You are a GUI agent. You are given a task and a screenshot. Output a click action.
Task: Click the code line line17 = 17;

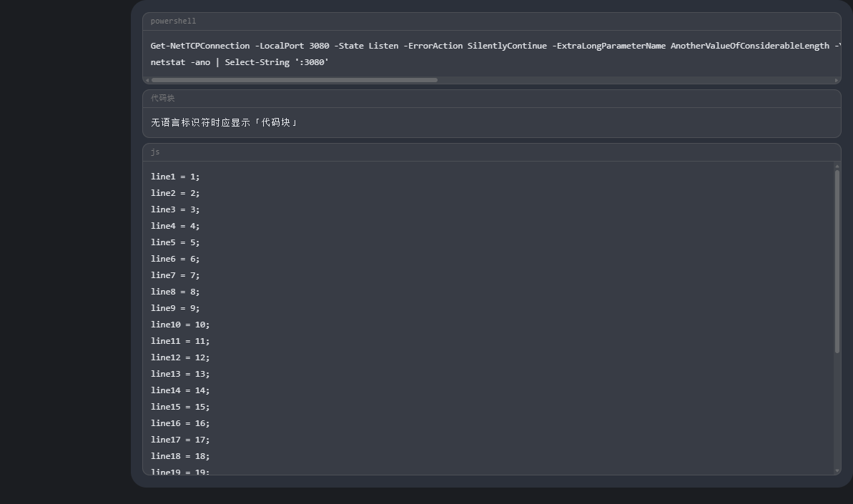180,440
